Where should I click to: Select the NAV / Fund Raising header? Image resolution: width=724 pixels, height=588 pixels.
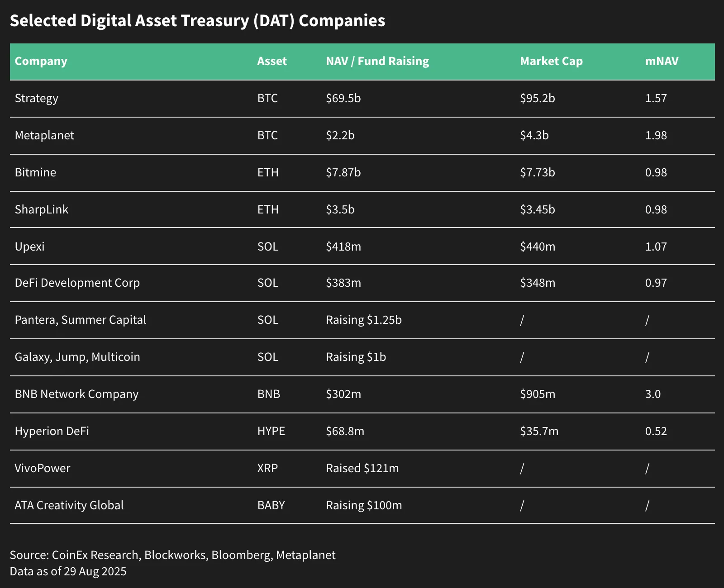click(377, 61)
